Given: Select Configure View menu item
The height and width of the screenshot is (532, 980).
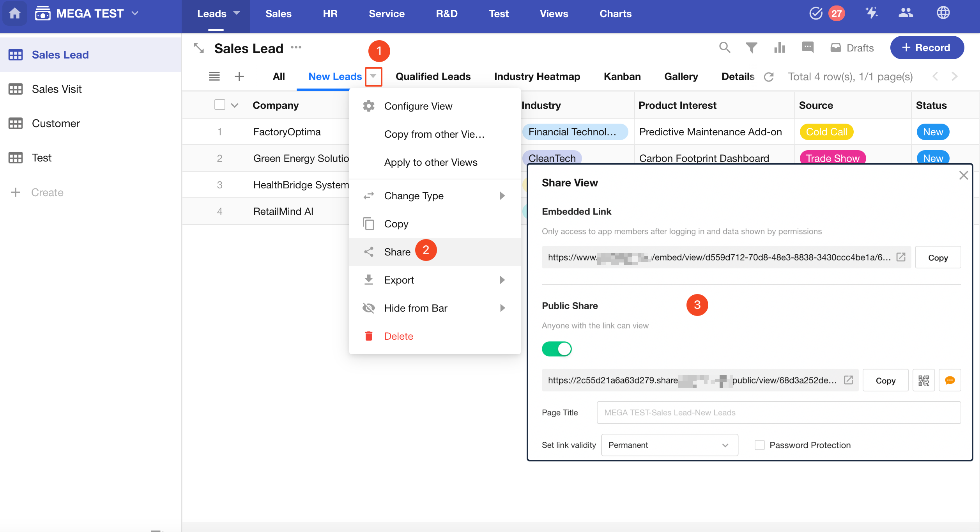Looking at the screenshot, I should [x=418, y=106].
